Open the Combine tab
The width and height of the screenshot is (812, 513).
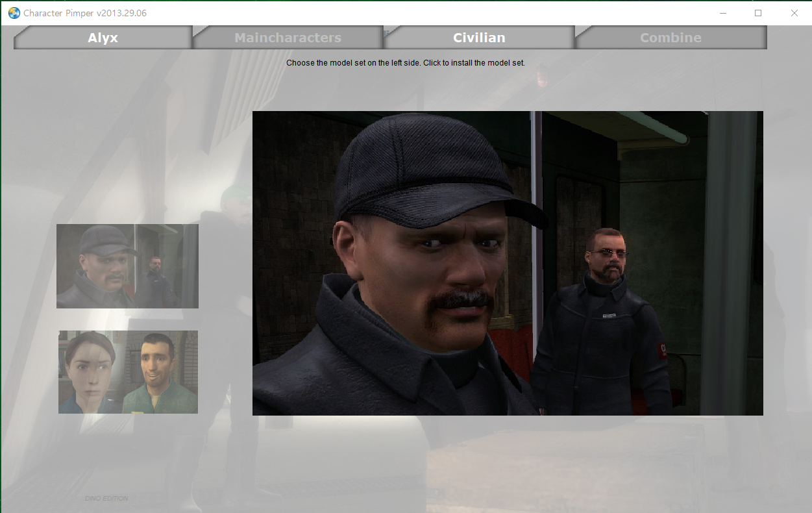click(x=671, y=38)
